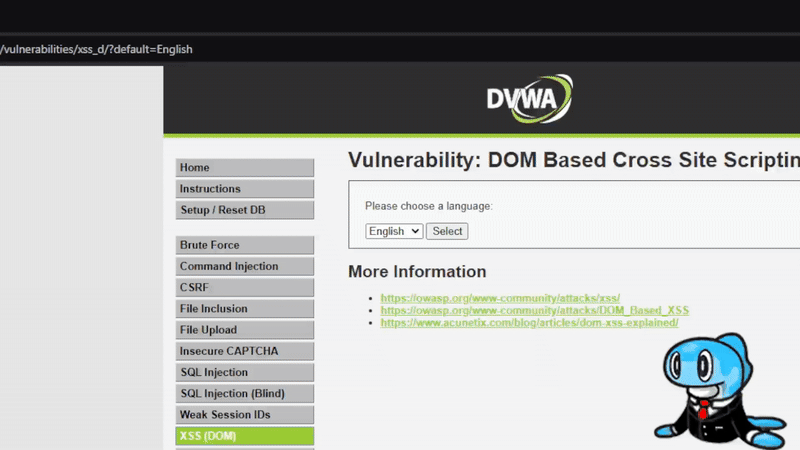Follow the owasp.org attacks/xss link

tap(500, 298)
